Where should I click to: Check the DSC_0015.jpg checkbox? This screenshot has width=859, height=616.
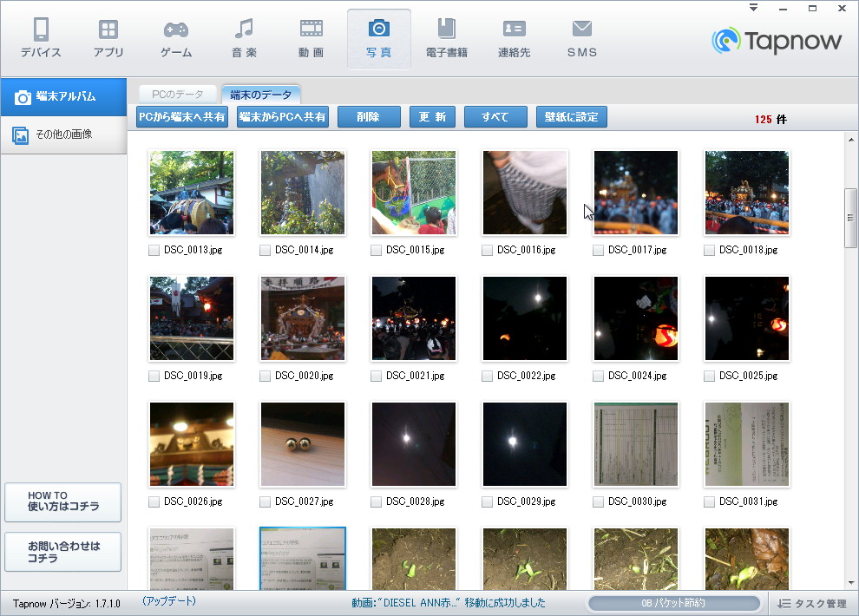coord(377,250)
